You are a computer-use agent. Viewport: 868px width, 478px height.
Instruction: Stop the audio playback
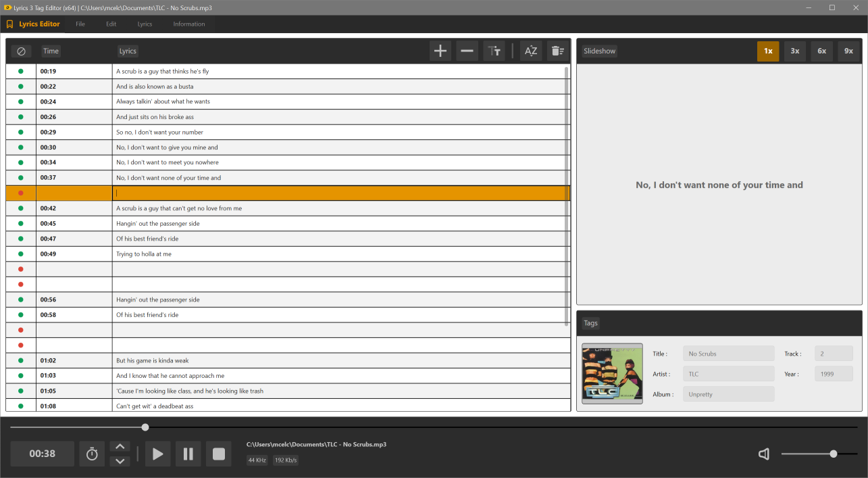pyautogui.click(x=219, y=454)
